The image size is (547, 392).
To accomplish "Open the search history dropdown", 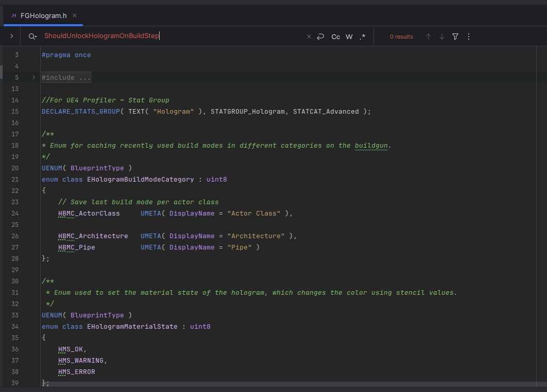I will [x=33, y=37].
